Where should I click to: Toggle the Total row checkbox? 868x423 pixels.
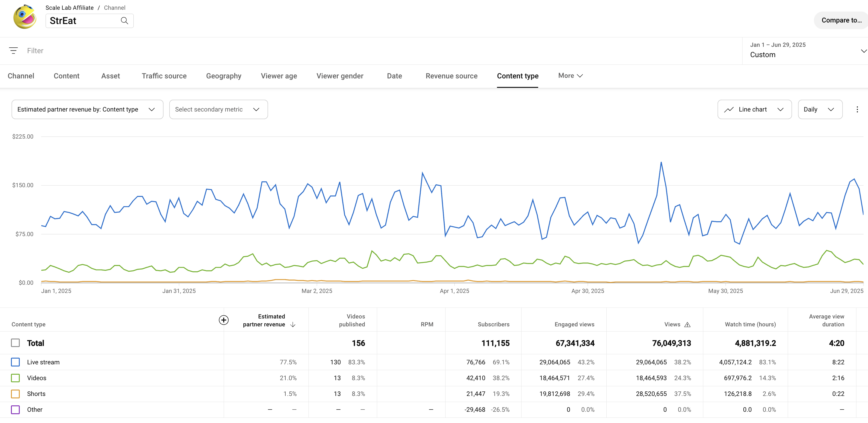click(x=15, y=343)
